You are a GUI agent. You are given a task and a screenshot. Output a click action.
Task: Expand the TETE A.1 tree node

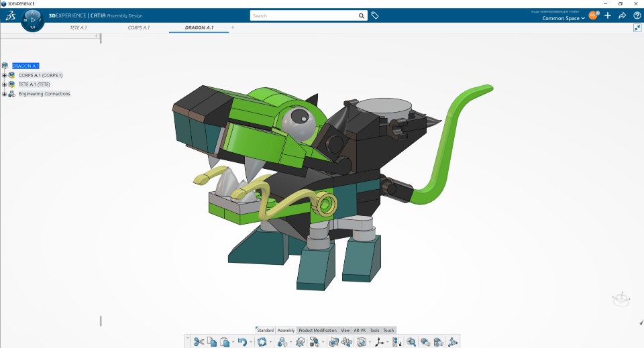tap(4, 84)
